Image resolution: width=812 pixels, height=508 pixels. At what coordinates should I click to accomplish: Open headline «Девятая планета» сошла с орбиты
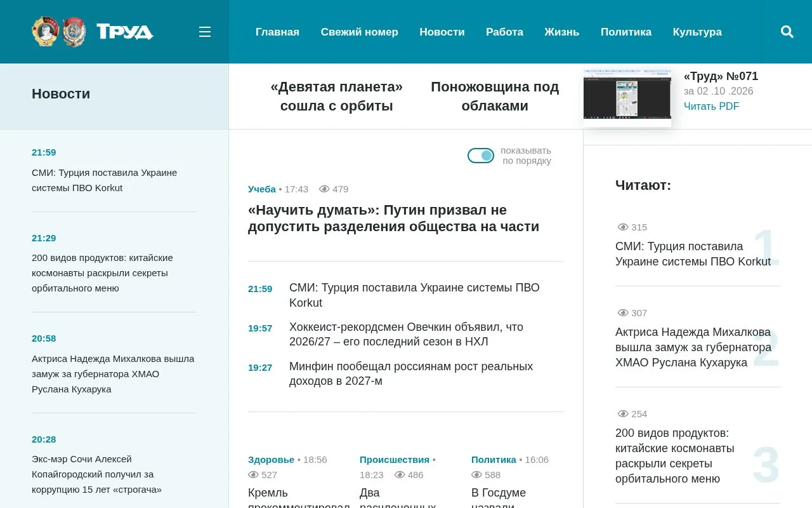click(336, 97)
